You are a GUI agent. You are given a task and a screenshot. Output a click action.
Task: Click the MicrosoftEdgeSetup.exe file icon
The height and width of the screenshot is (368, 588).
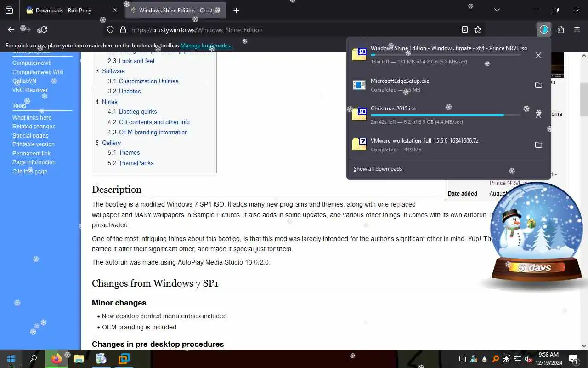(359, 85)
